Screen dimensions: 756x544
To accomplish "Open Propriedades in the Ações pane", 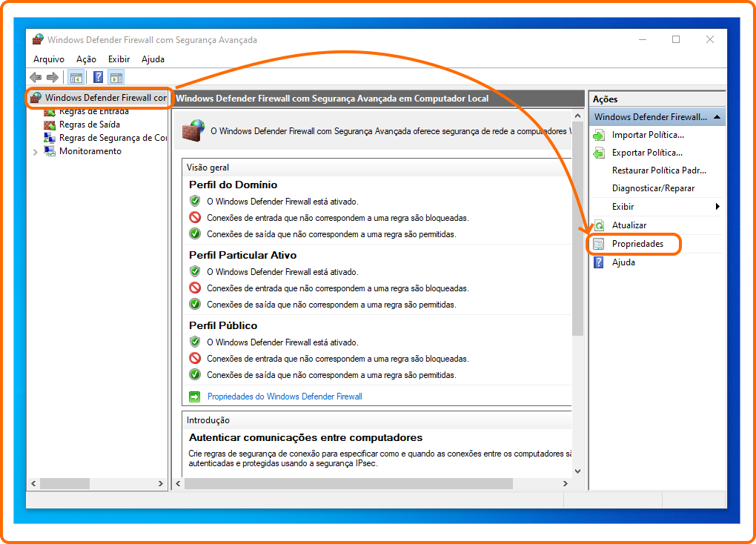I will point(637,244).
